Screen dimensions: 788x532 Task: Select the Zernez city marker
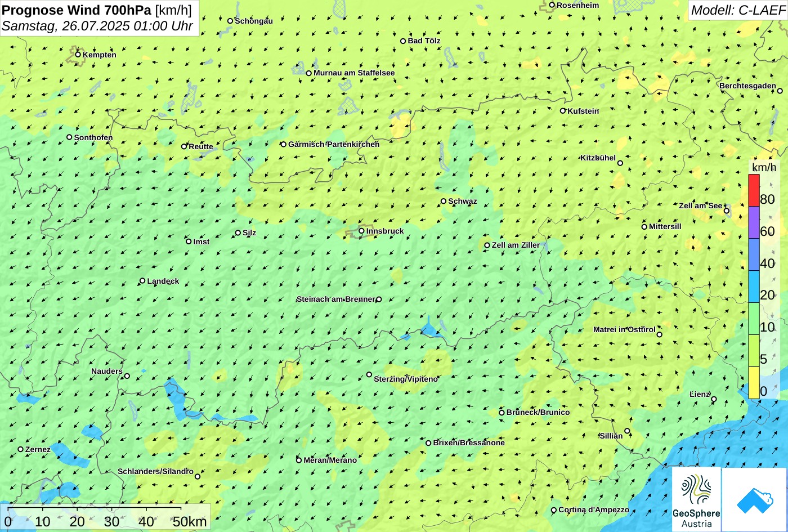click(21, 449)
